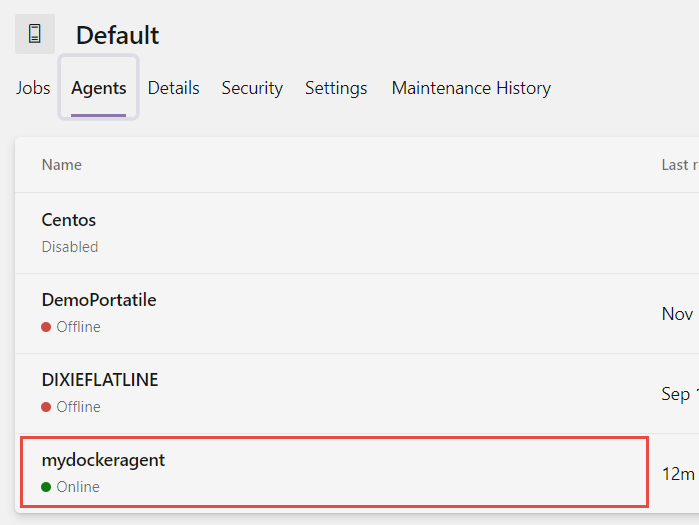
Task: Click the red offline dot under DIXIEFLATLINE
Action: click(x=46, y=407)
